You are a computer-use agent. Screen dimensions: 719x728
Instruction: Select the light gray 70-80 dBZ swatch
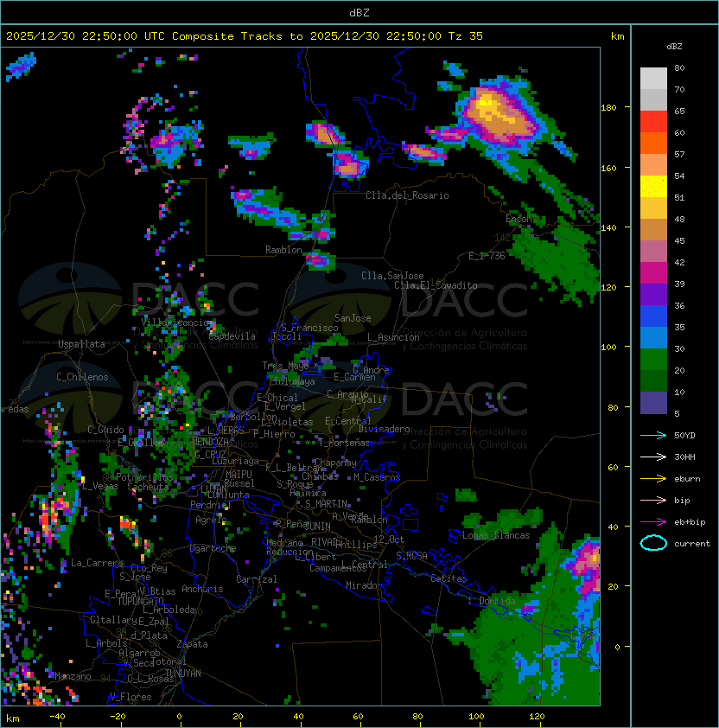[653, 78]
